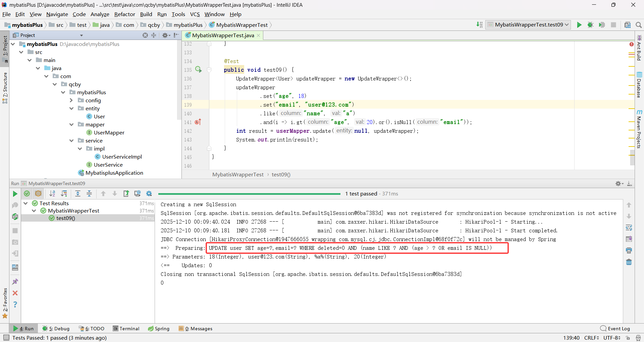
Task: Open 0: Messages tool window
Action: click(x=196, y=329)
